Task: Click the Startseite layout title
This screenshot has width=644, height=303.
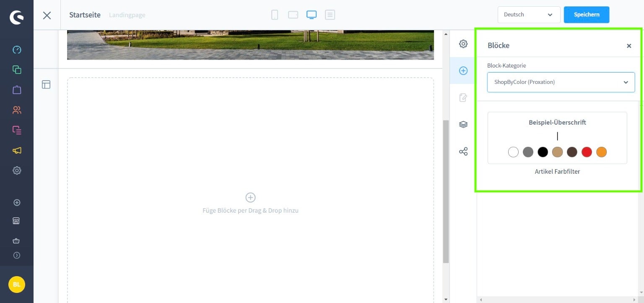Action: pos(85,15)
